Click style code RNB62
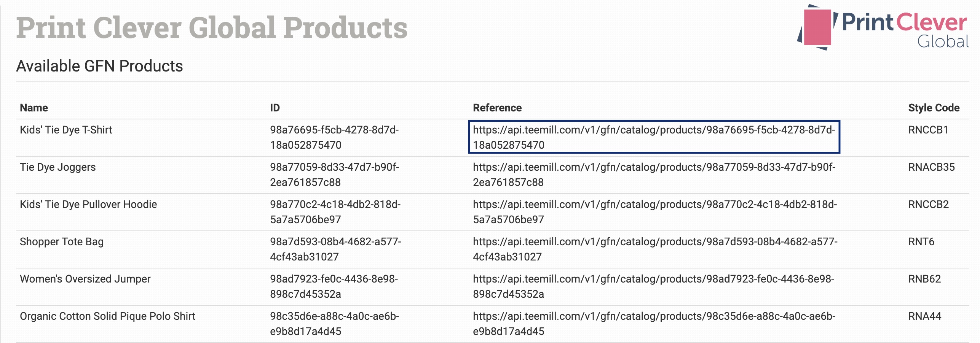 tap(924, 279)
